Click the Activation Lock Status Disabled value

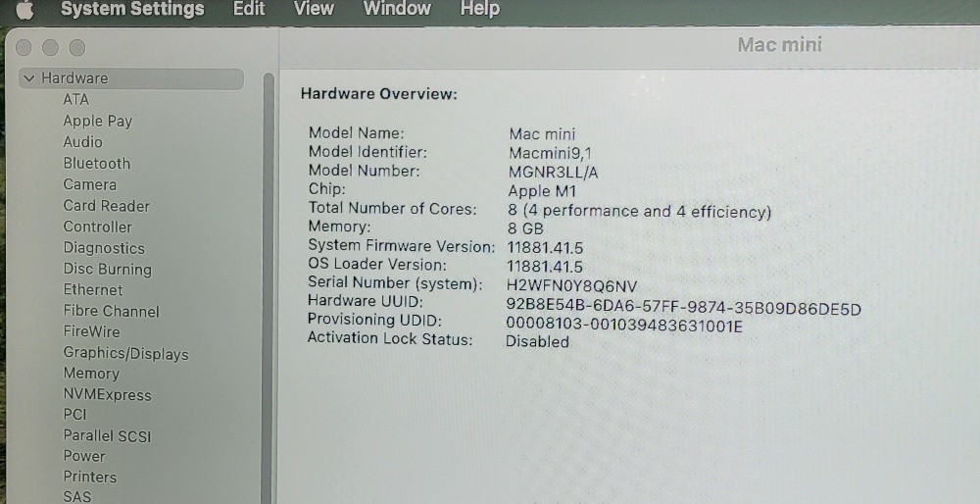point(537,342)
